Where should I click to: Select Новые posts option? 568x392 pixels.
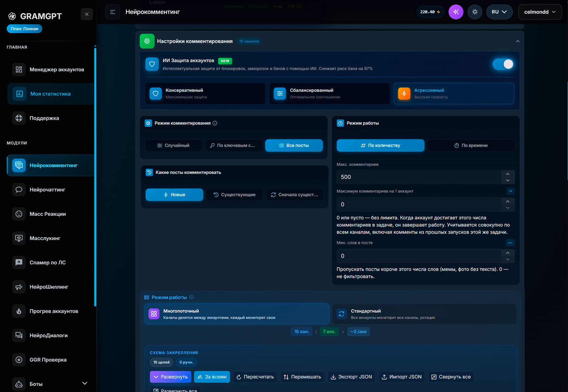point(174,195)
